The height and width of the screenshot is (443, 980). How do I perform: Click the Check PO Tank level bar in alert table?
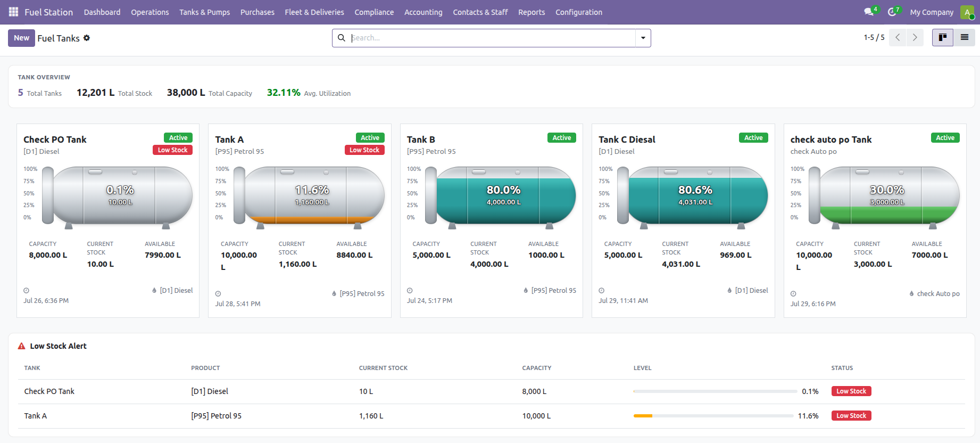pos(716,391)
